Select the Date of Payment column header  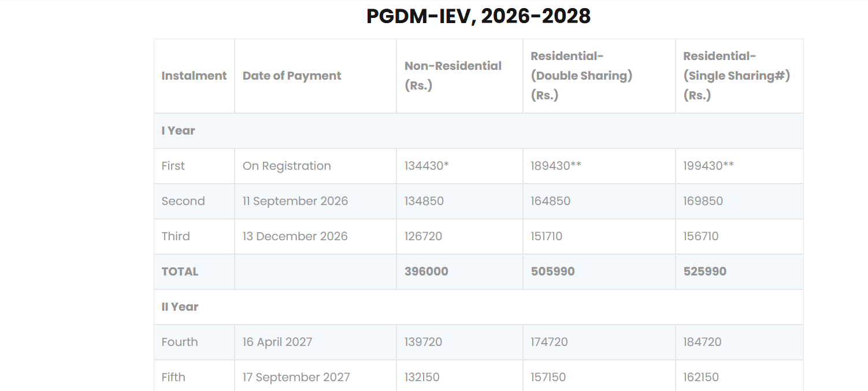click(292, 76)
